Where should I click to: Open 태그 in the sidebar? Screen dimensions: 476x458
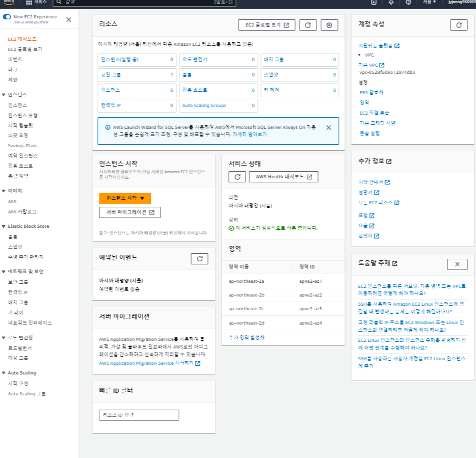(13, 69)
